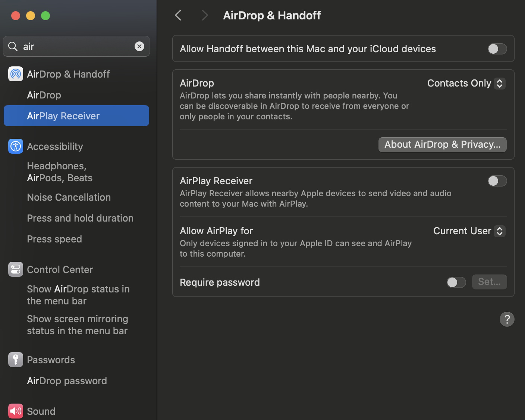Click the Sound sidebar label
This screenshot has height=420, width=525.
pos(41,411)
